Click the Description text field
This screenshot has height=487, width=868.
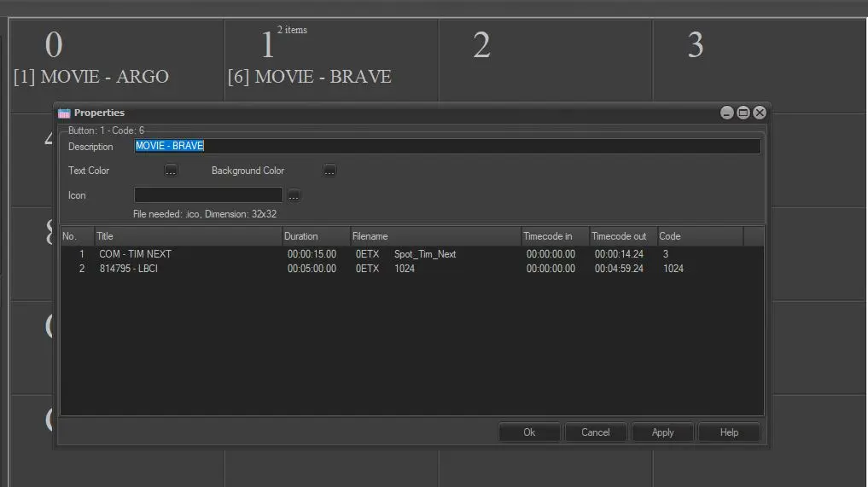pyautogui.click(x=446, y=146)
